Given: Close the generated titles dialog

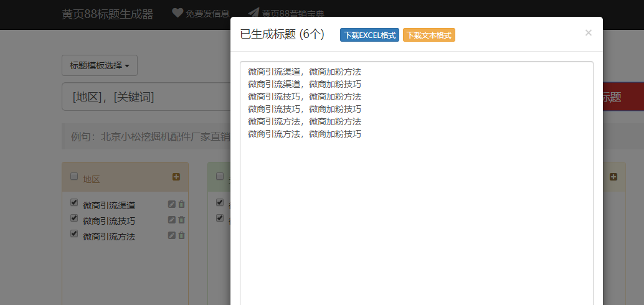Looking at the screenshot, I should pos(588,33).
